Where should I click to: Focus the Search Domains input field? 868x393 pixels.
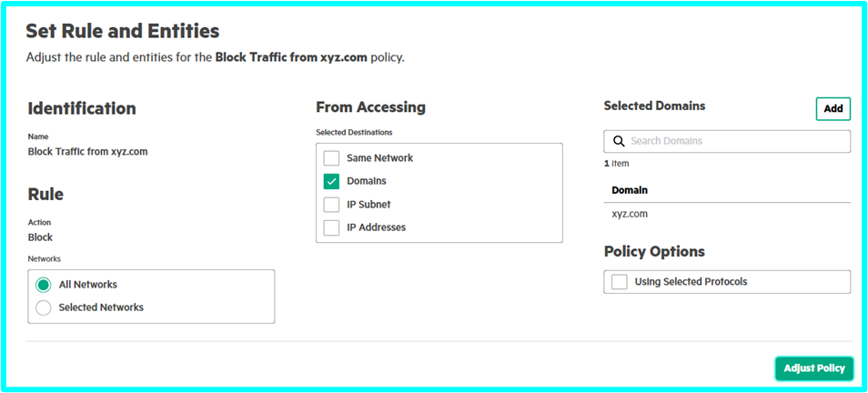click(737, 141)
